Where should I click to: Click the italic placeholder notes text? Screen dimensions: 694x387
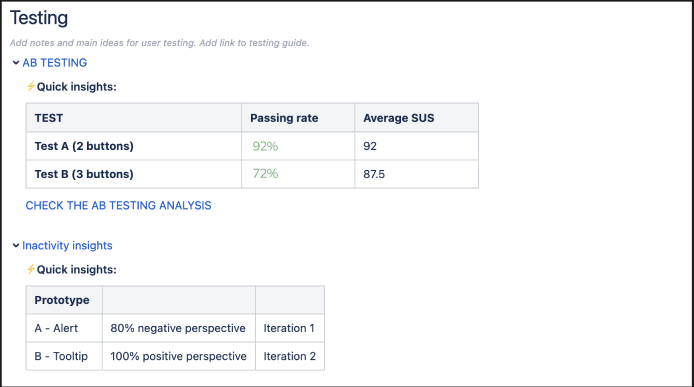click(159, 43)
